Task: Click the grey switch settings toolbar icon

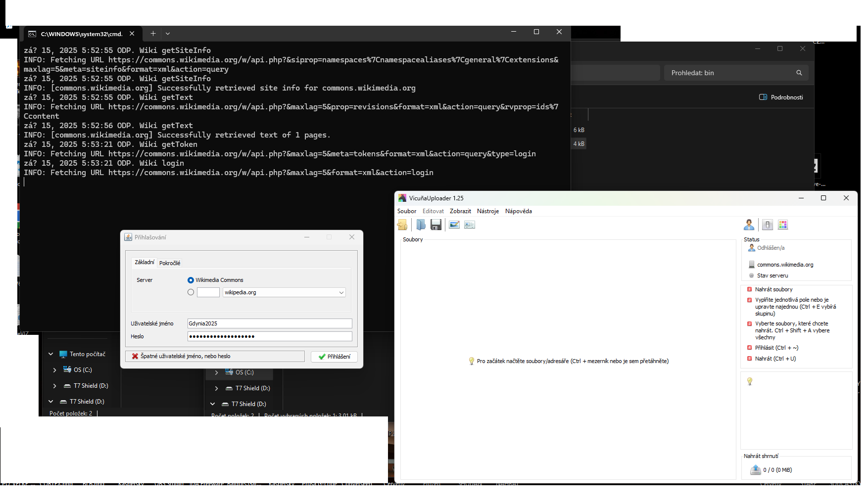Action: 768,225
